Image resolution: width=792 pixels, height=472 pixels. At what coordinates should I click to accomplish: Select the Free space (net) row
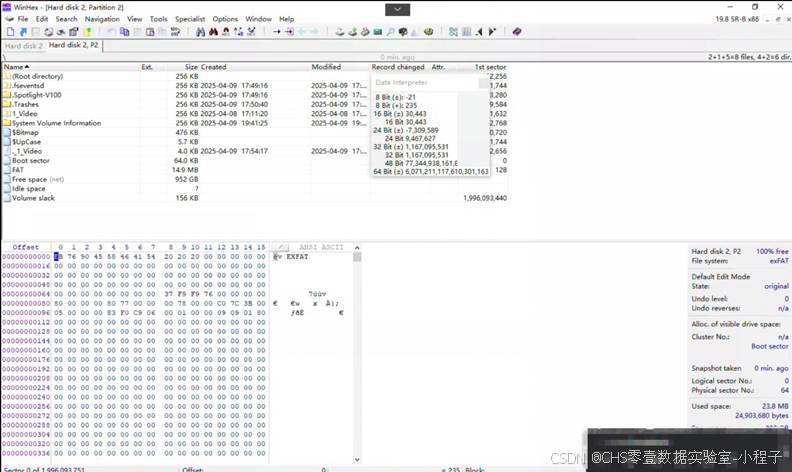click(255, 179)
